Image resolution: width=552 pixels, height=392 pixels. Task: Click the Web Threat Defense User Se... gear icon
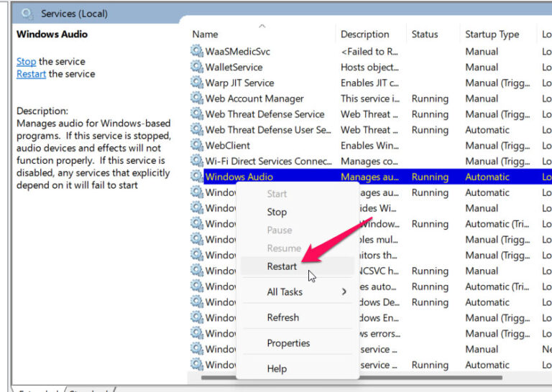[x=197, y=130]
